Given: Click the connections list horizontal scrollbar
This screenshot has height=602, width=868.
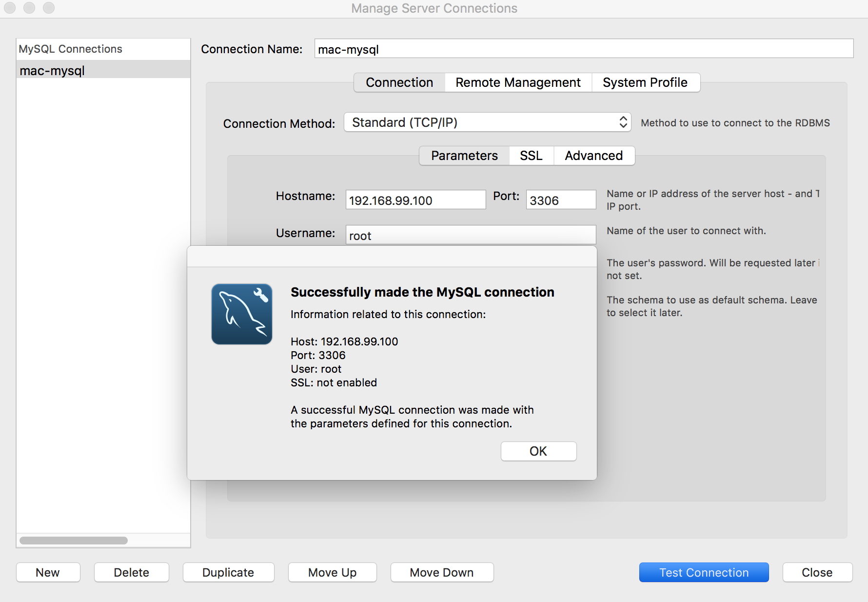Looking at the screenshot, I should coord(74,541).
